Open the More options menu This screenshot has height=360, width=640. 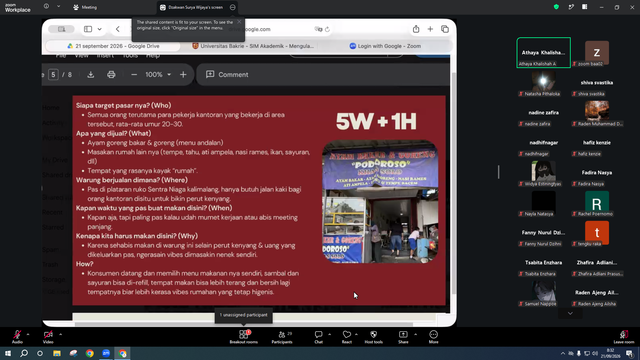click(x=433, y=337)
